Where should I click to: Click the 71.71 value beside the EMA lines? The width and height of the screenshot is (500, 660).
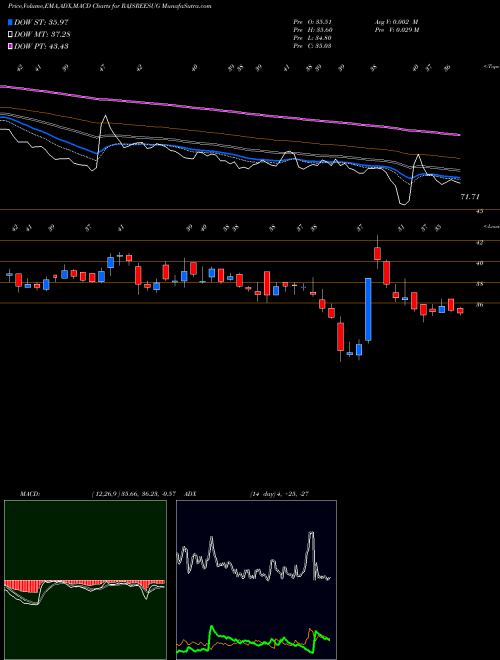pyautogui.click(x=470, y=197)
